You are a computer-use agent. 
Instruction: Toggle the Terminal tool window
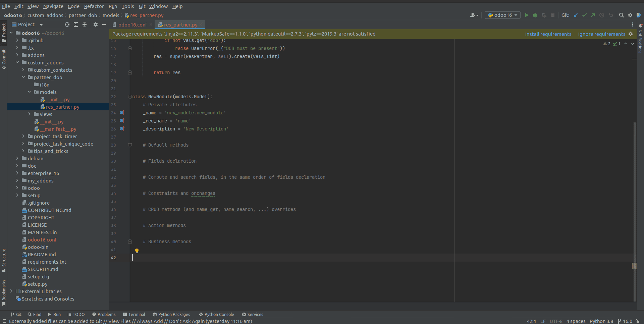[134, 314]
